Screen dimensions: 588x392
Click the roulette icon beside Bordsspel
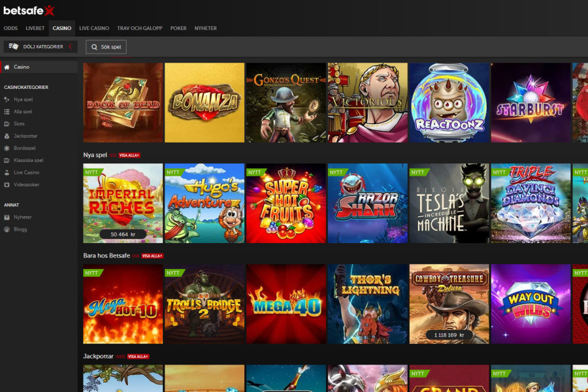point(7,148)
